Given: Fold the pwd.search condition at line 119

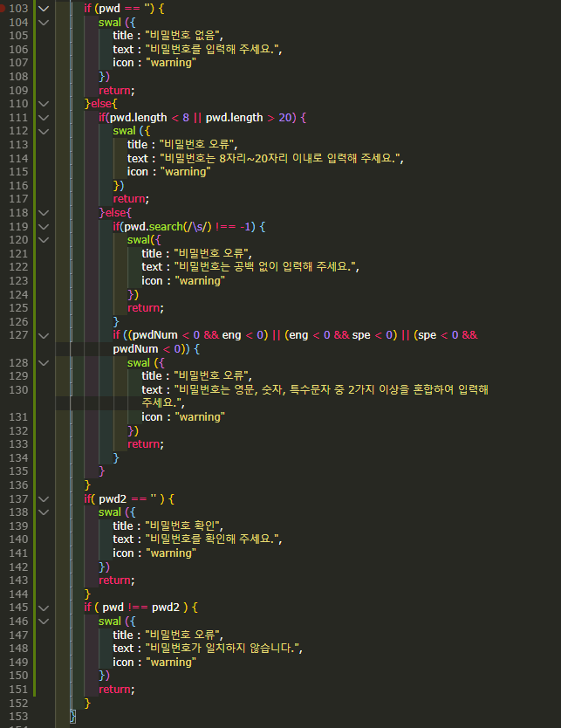Looking at the screenshot, I should [43, 227].
